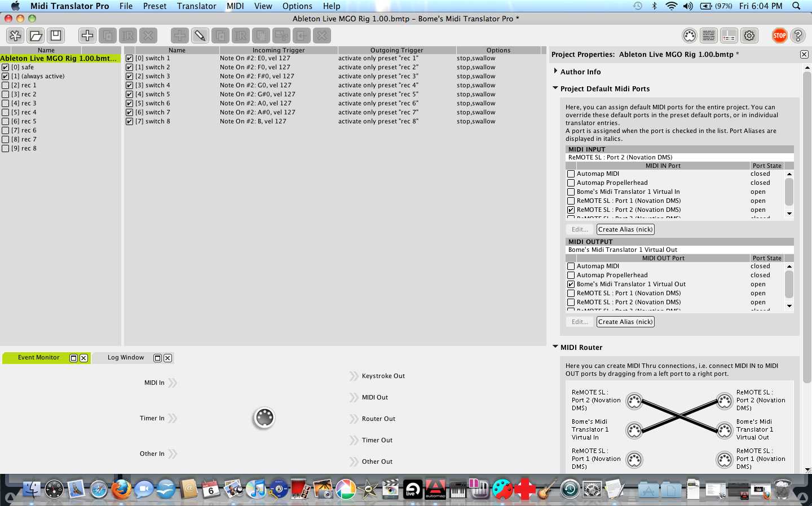Click the Project Properties panel vertical scrollbar
This screenshot has width=812, height=506.
point(807,227)
